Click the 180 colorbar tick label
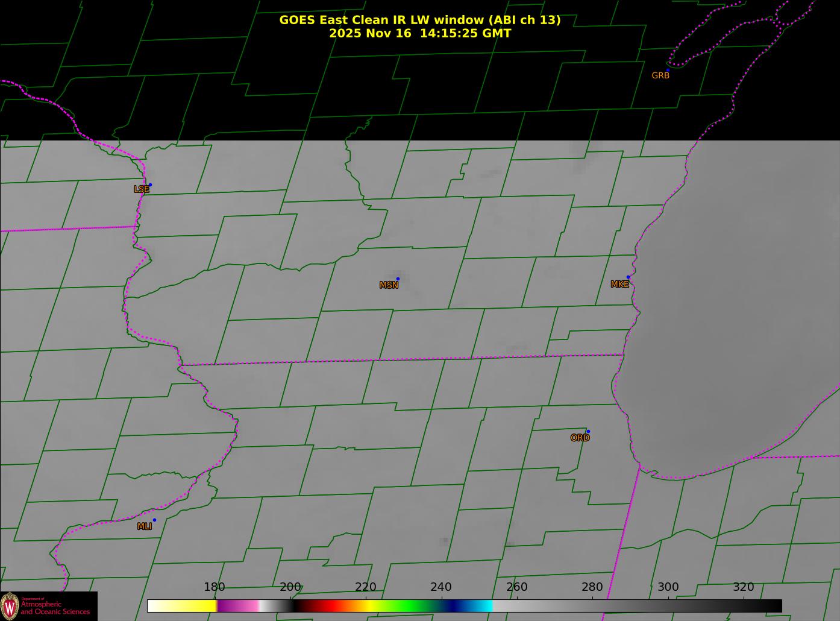Screen dimensions: 840x621 [x=214, y=587]
